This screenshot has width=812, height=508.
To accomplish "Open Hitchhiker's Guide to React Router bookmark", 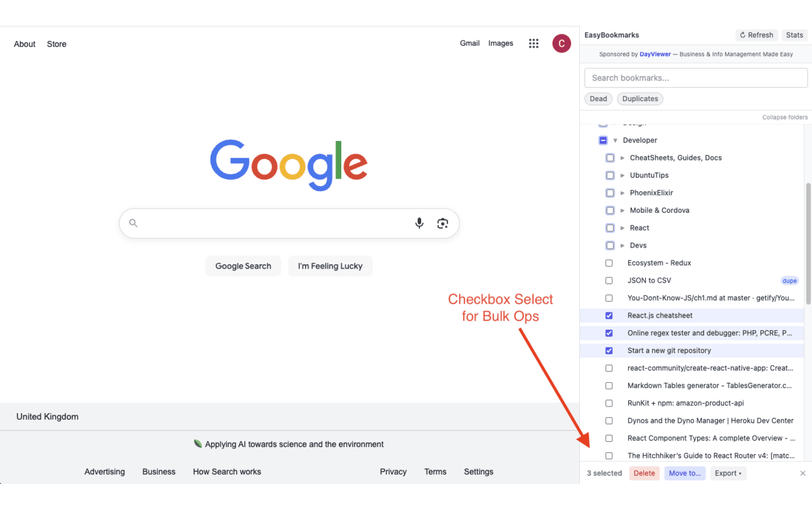I will click(x=711, y=456).
